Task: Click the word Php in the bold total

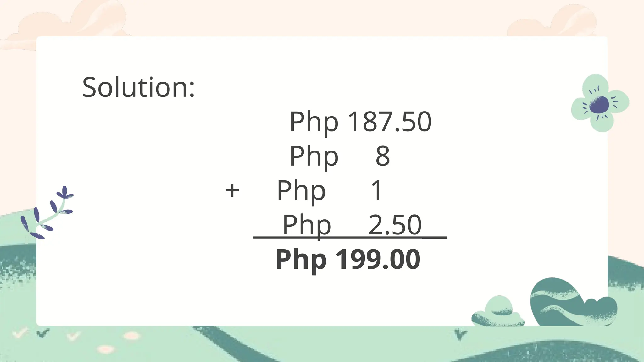Action: (x=301, y=260)
